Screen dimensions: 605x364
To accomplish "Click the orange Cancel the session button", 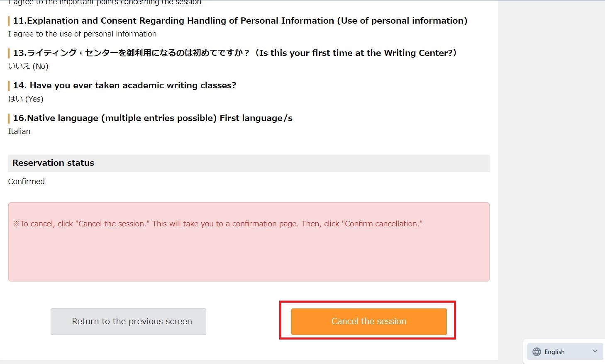I will [369, 321].
